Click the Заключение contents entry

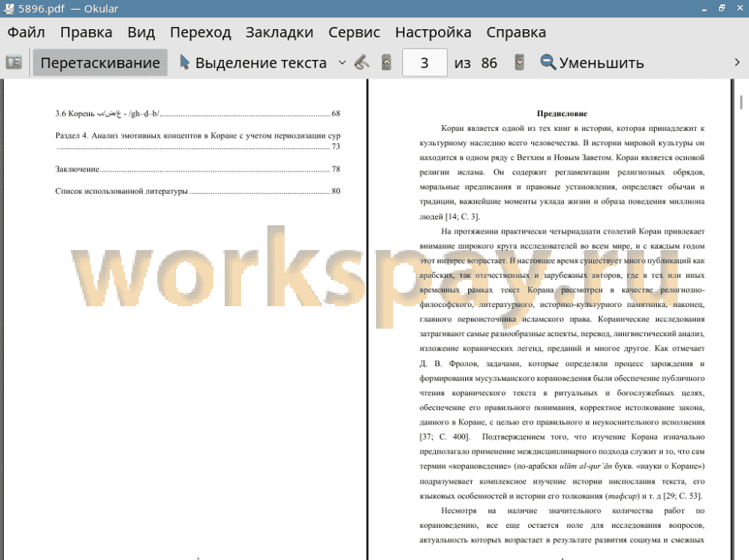pyautogui.click(x=197, y=169)
